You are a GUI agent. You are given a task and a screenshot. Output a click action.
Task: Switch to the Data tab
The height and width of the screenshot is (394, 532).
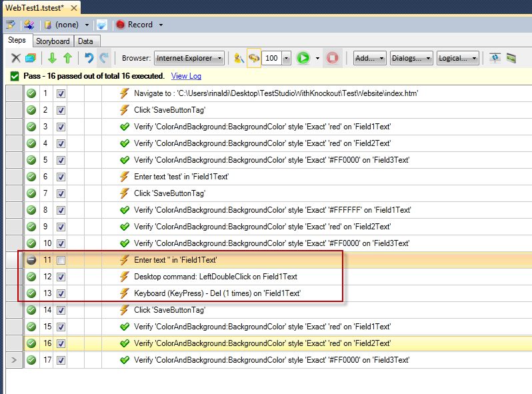pos(85,41)
